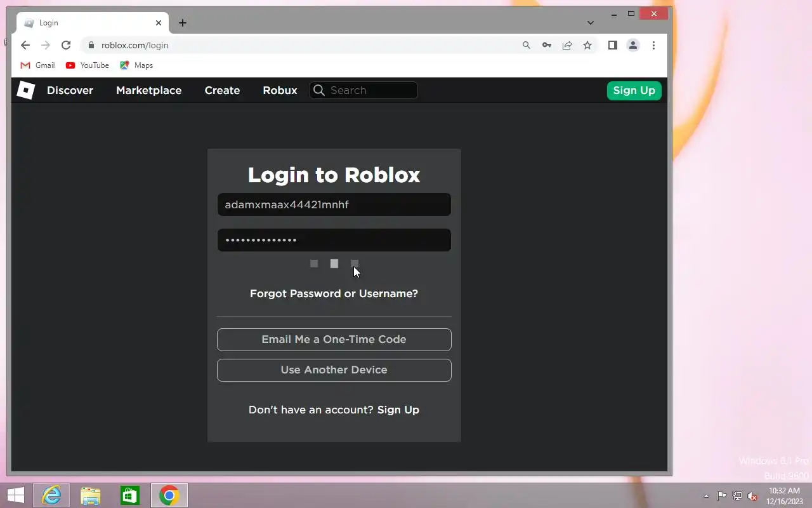Open Chrome's three-dot menu

(x=653, y=45)
